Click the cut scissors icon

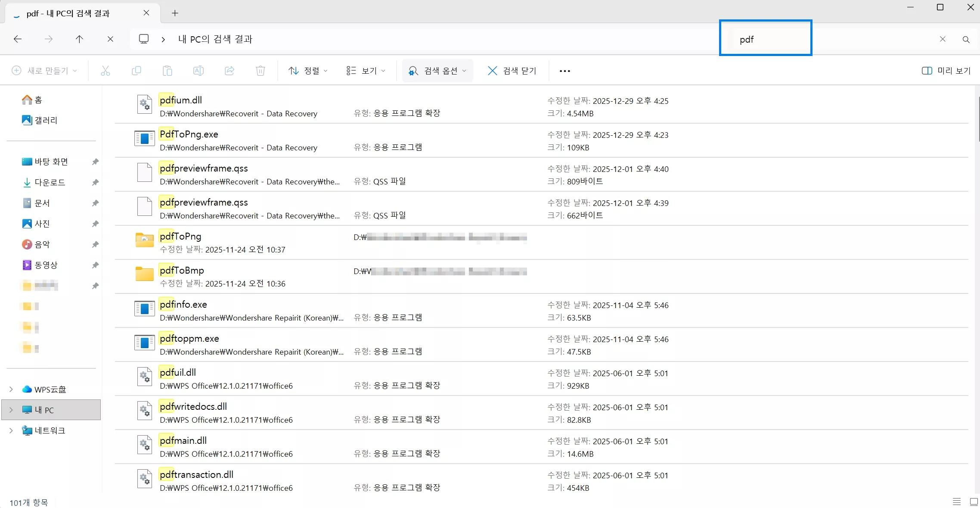click(105, 71)
